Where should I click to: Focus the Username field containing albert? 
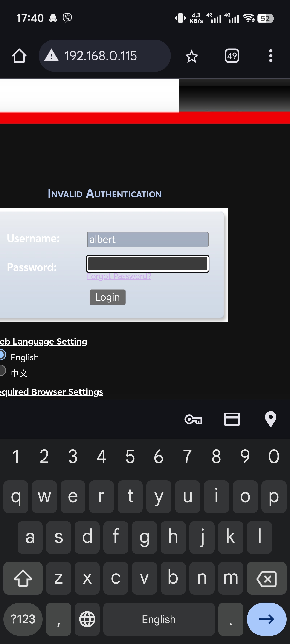tap(148, 239)
